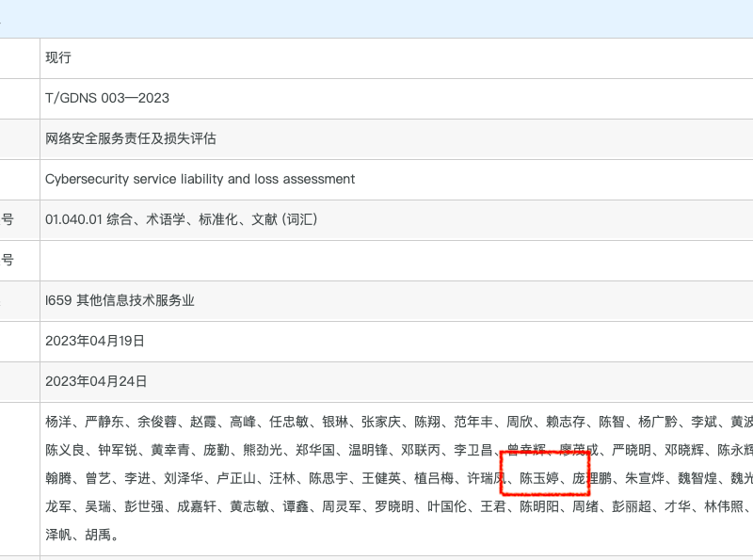Select the standard number T/GDNS 003—2023
753x560 pixels.
pos(107,98)
